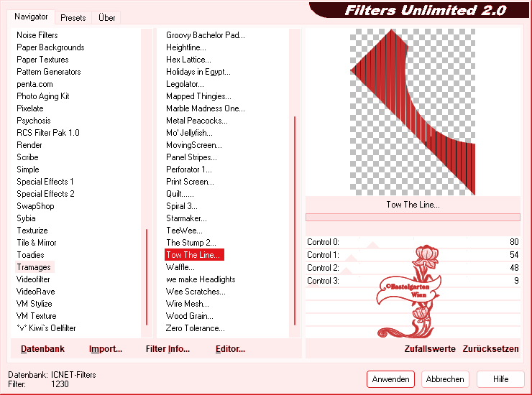Click Zufallswerte to randomize values

click(x=430, y=349)
